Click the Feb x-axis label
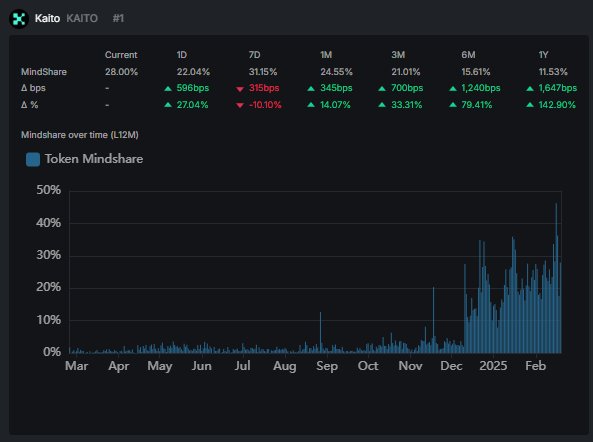This screenshot has width=593, height=442. pyautogui.click(x=536, y=366)
